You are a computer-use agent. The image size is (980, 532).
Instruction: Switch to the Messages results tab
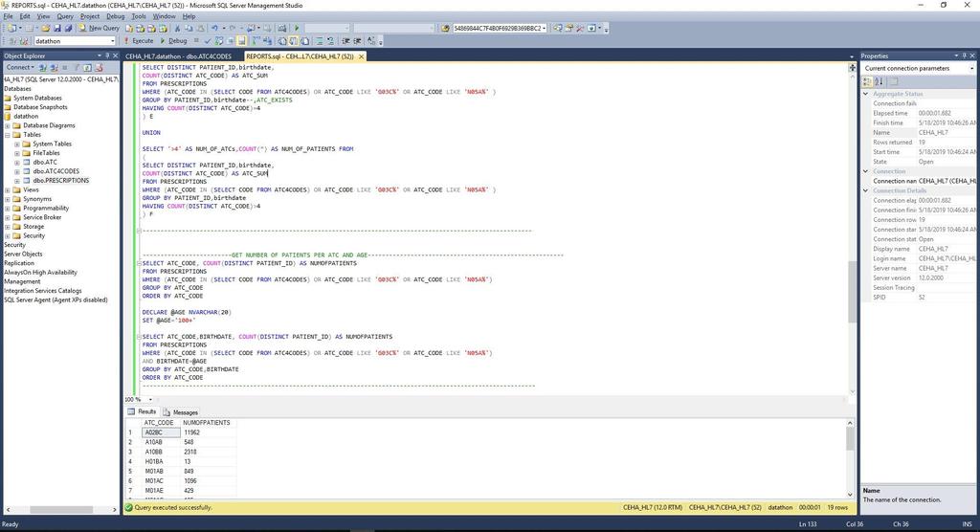pos(181,412)
